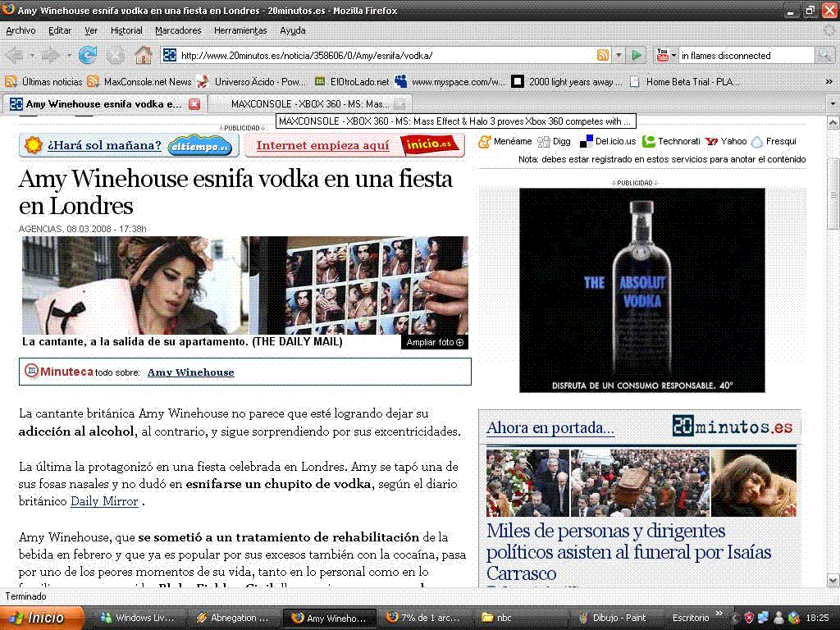Share article on Menéame
The width and height of the screenshot is (840, 630).
click(x=505, y=141)
